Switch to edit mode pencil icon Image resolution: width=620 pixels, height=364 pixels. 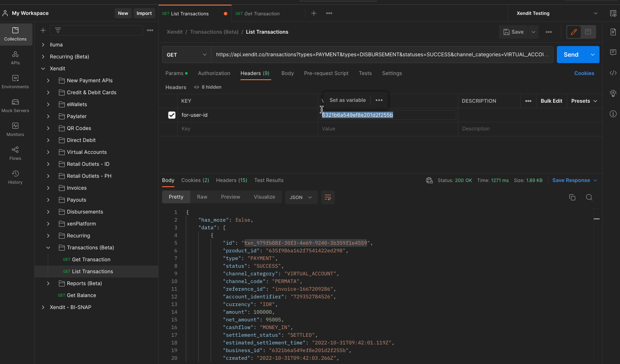tap(574, 32)
